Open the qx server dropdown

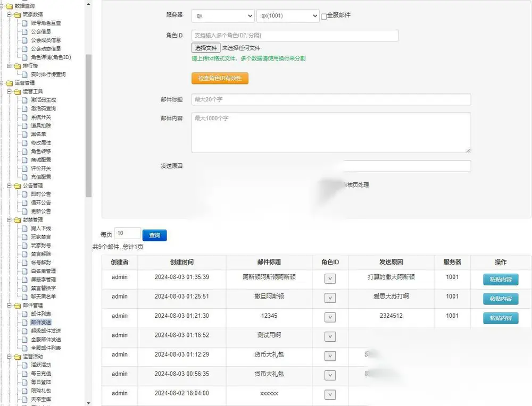coord(223,15)
